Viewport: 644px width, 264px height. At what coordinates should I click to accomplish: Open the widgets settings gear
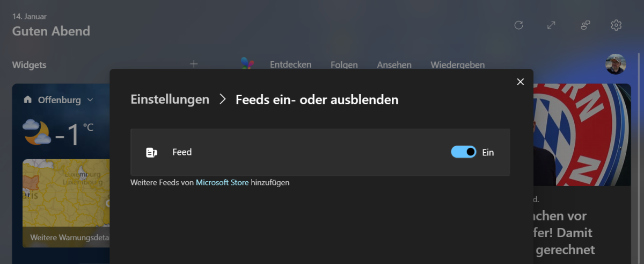pos(616,25)
